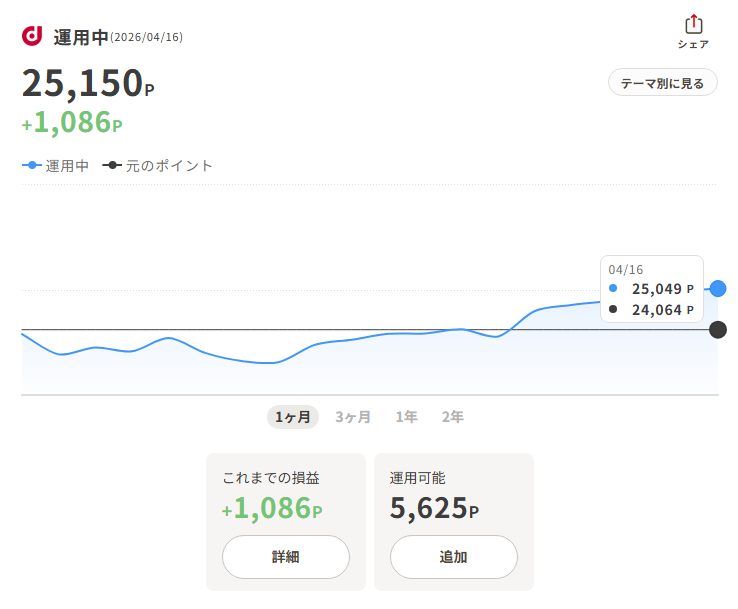Image resolution: width=738 pixels, height=609 pixels.
Task: Switch to the 3ヶ月 period
Action: tap(353, 417)
